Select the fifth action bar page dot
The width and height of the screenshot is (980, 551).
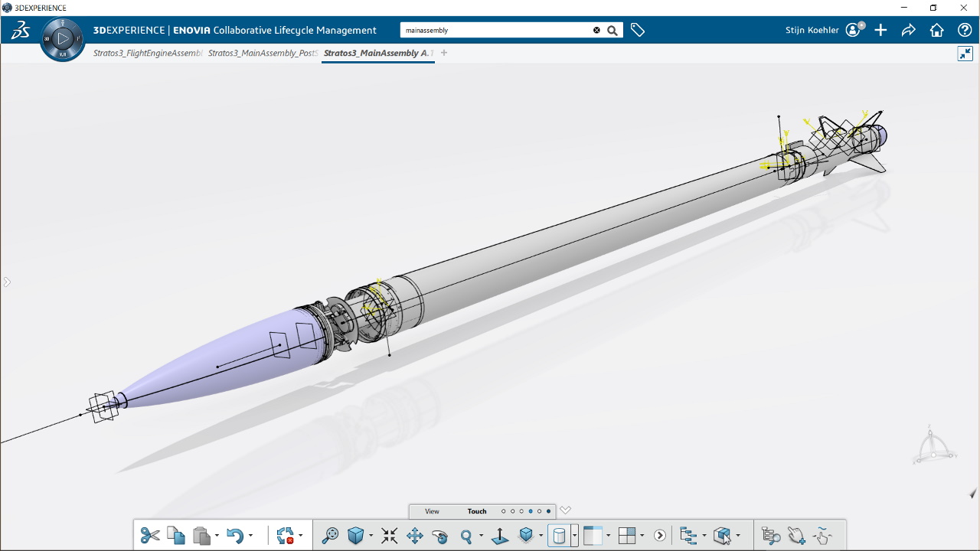tap(539, 511)
